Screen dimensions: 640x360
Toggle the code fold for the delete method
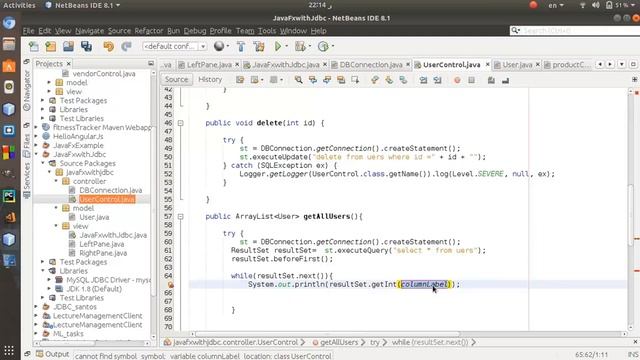[x=180, y=123]
